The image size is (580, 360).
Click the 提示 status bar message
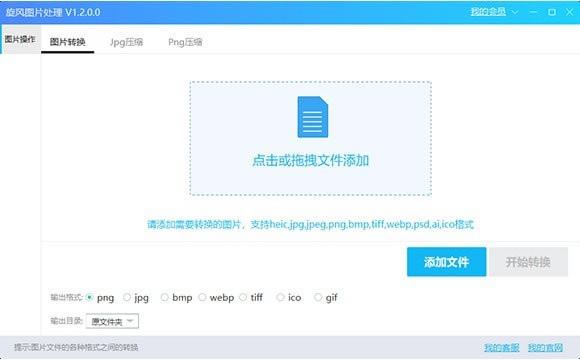coord(76,347)
